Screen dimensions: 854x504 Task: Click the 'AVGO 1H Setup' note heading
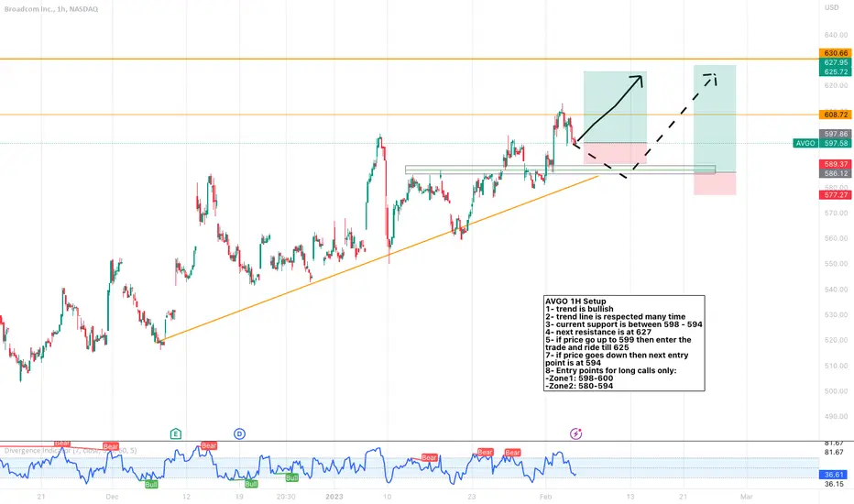click(x=575, y=301)
